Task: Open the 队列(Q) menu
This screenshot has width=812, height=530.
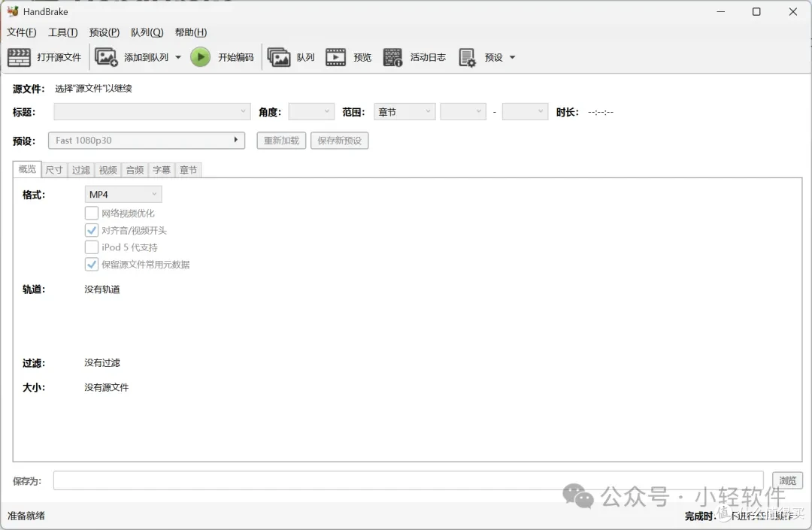Action: coord(147,32)
